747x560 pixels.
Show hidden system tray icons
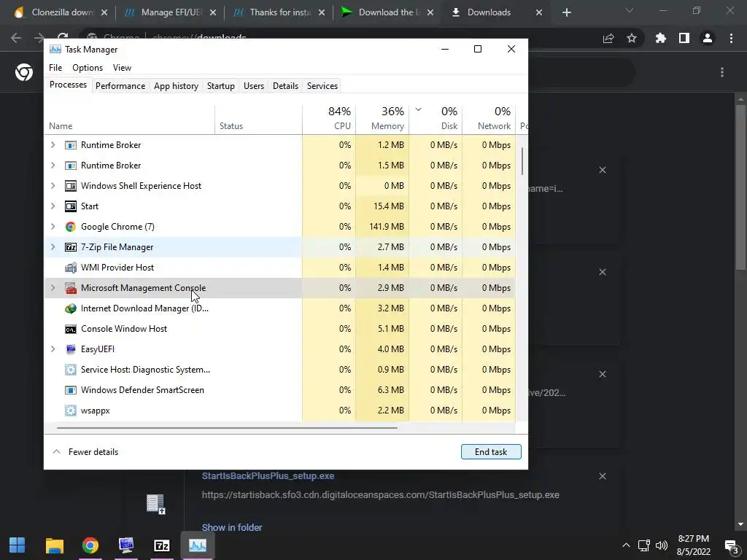(626, 545)
